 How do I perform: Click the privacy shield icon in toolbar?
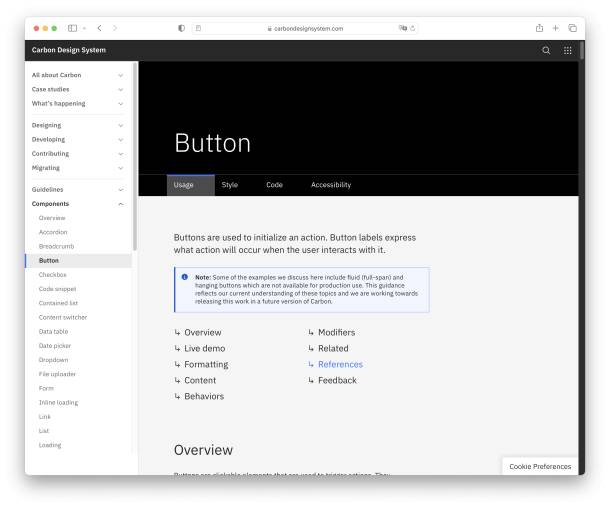click(181, 28)
